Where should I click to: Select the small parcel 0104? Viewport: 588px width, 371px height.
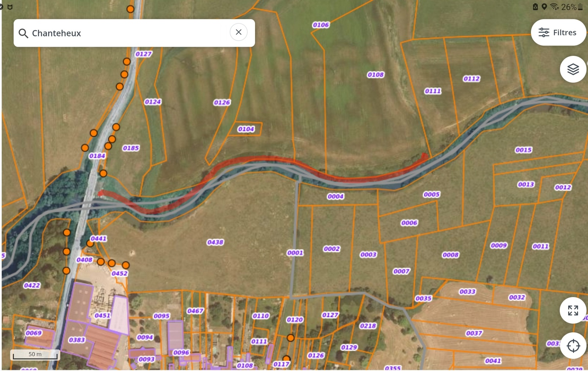[246, 129]
